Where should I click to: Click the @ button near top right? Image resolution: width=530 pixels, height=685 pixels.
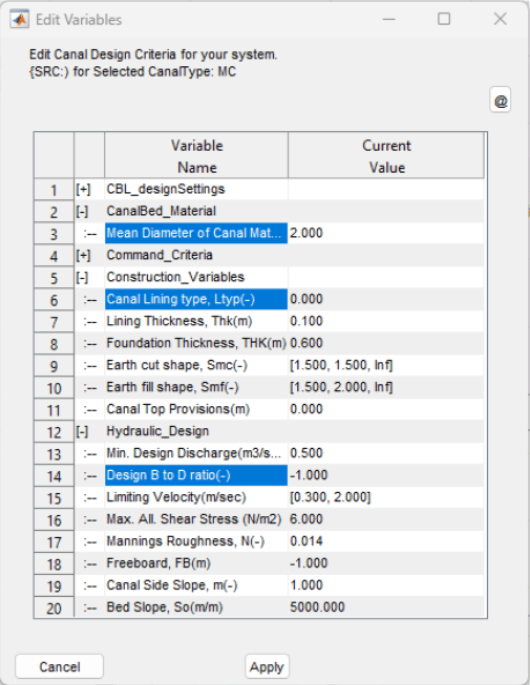(500, 101)
